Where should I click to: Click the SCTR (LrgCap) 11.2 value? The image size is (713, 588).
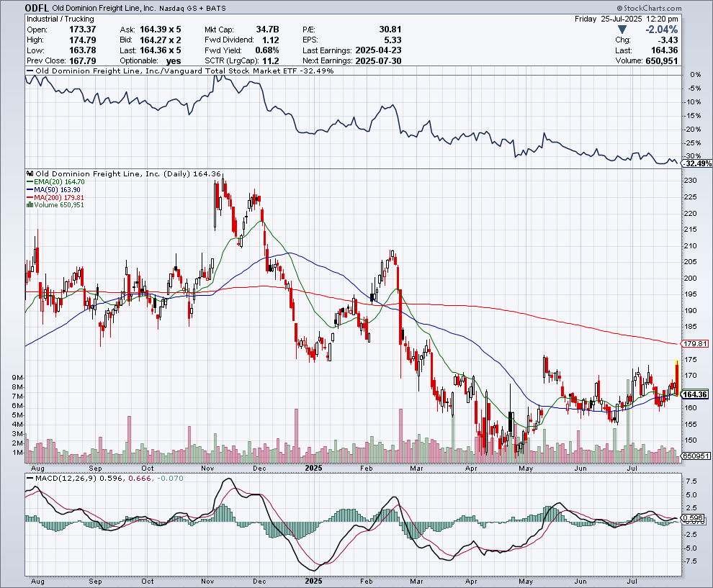[271, 61]
